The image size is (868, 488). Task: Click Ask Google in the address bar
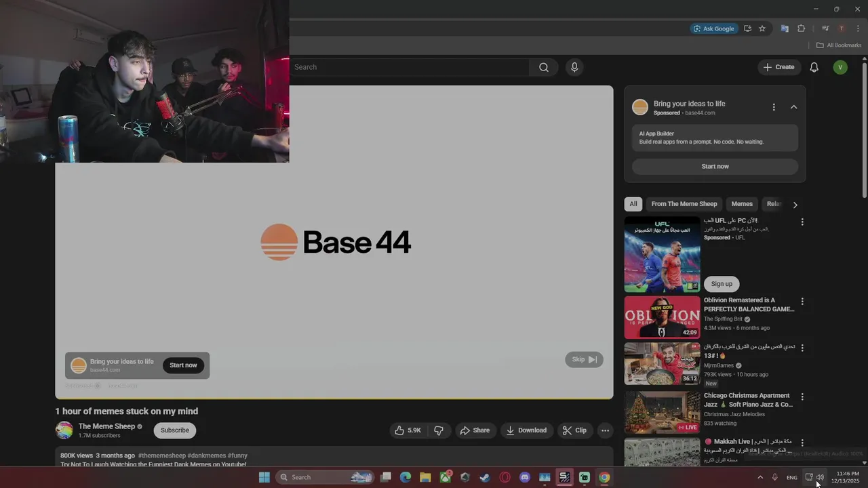(x=713, y=28)
